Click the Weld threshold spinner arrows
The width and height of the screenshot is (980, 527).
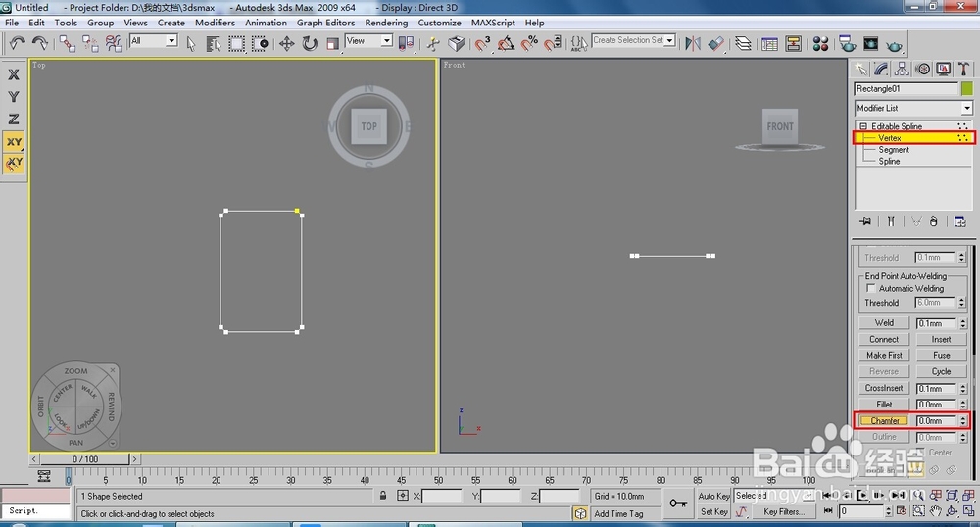click(x=962, y=323)
